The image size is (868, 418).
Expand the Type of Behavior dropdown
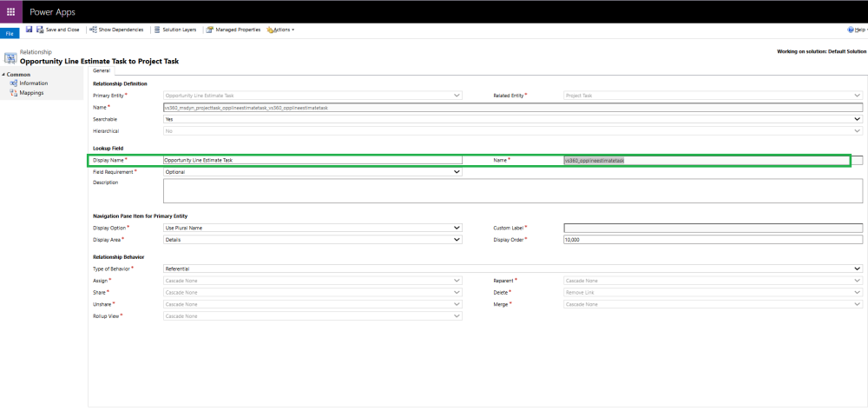[513, 269]
